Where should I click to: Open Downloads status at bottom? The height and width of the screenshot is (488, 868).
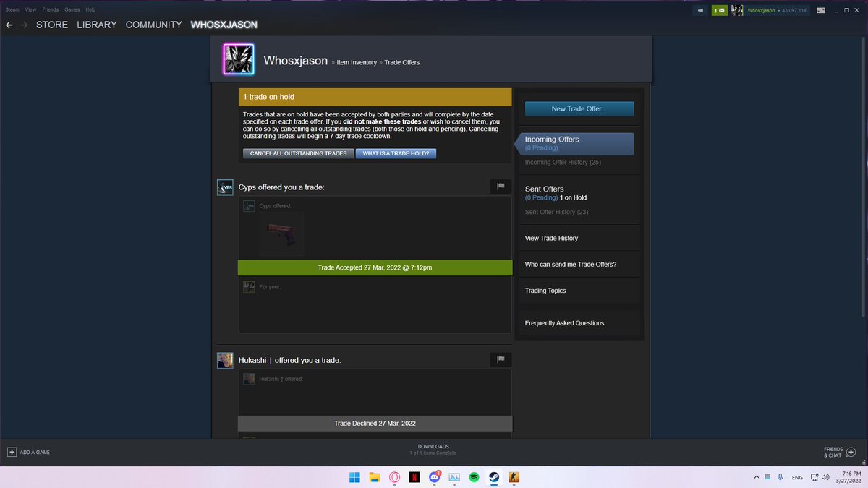433,449
